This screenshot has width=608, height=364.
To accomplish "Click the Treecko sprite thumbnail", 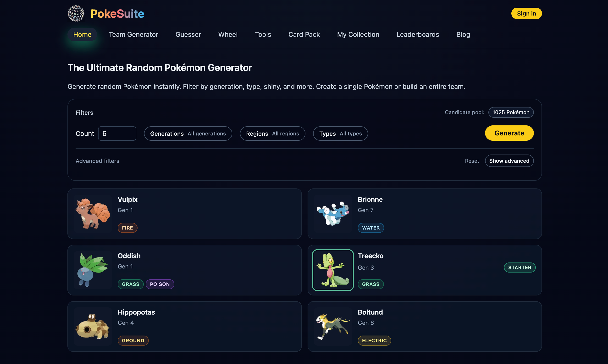I will click(x=333, y=270).
